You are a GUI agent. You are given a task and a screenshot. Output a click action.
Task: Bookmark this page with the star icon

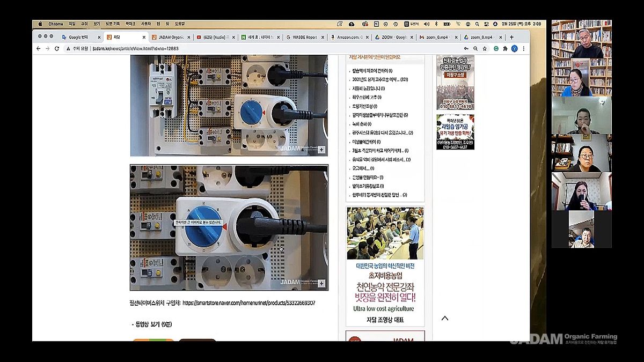(485, 48)
